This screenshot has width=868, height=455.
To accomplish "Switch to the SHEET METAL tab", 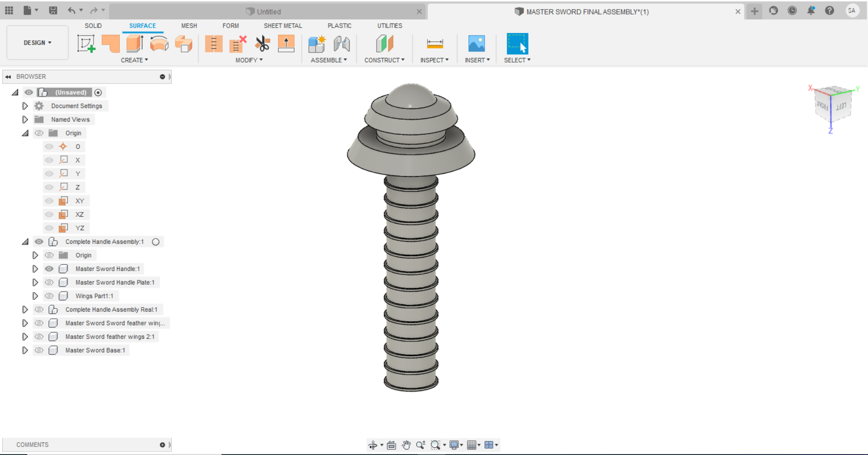I will pos(283,26).
